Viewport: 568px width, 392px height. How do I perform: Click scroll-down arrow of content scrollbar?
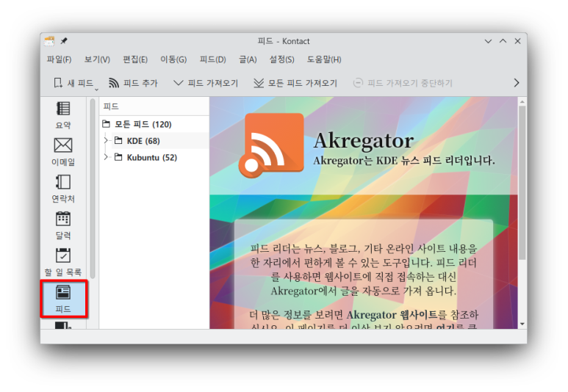pyautogui.click(x=522, y=324)
